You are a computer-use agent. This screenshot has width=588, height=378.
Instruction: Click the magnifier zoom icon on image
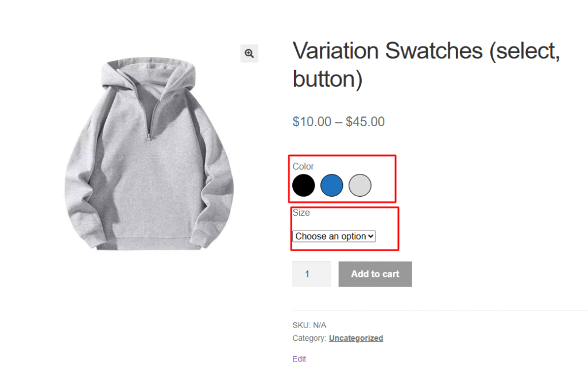click(249, 53)
